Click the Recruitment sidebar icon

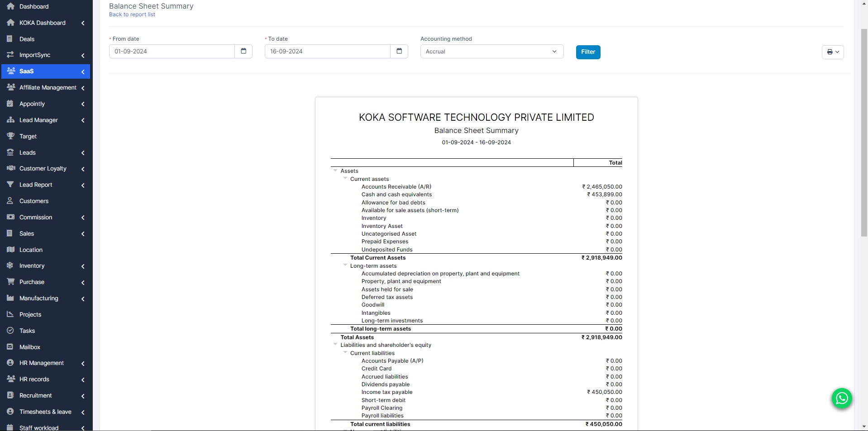point(10,395)
